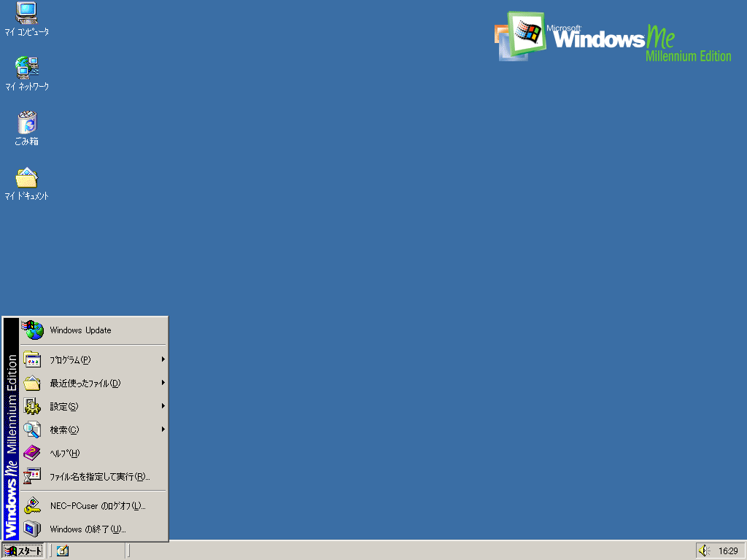Select Windows の終了(U)... menu item
This screenshot has height=560, width=747.
[93, 529]
